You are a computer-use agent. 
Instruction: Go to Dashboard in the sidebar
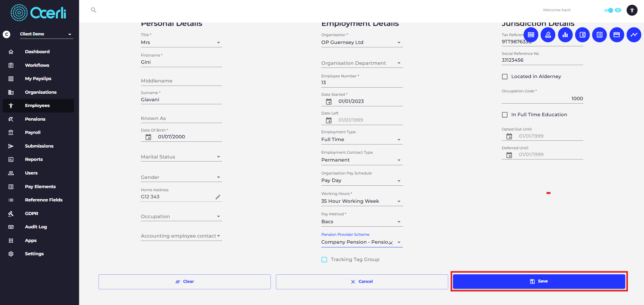point(38,52)
